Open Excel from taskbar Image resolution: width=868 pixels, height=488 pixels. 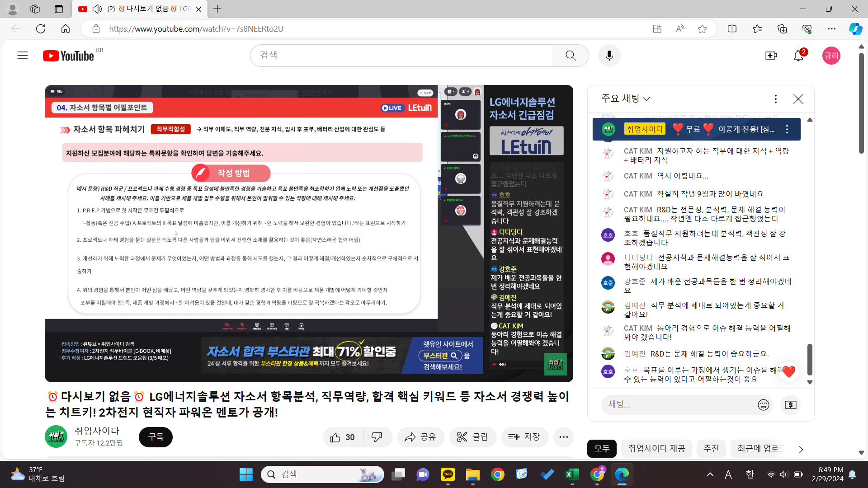pyautogui.click(x=572, y=474)
